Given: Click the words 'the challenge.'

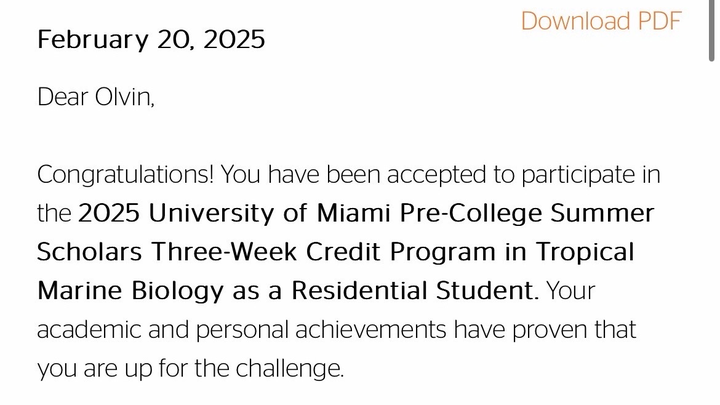Looking at the screenshot, I should click(x=270, y=368).
